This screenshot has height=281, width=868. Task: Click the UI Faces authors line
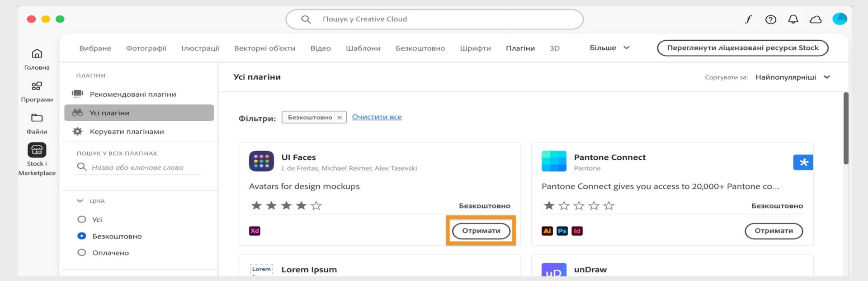(x=349, y=168)
